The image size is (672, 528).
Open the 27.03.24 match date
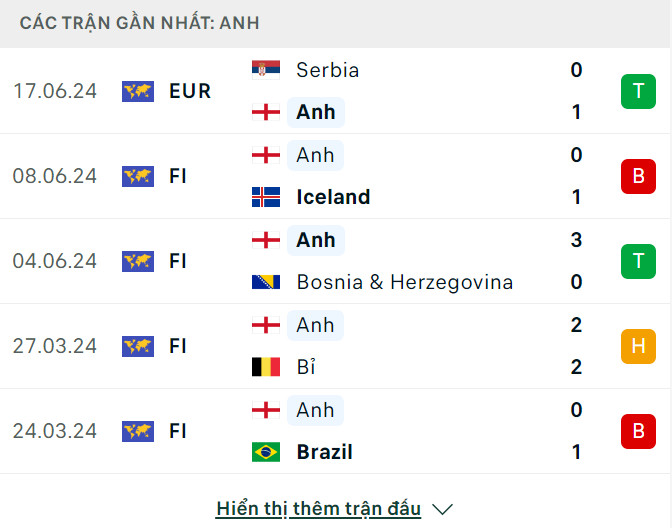click(x=55, y=346)
